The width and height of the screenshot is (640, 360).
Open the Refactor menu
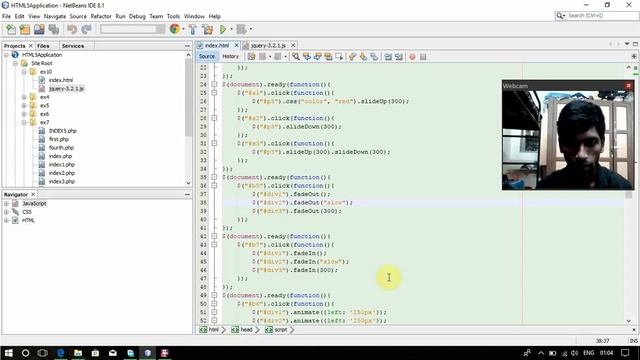click(101, 16)
